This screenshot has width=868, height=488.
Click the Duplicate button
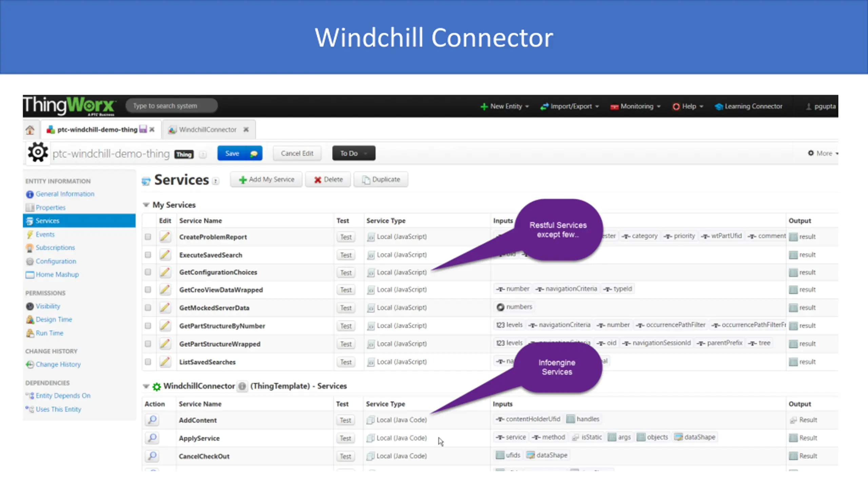coord(381,179)
